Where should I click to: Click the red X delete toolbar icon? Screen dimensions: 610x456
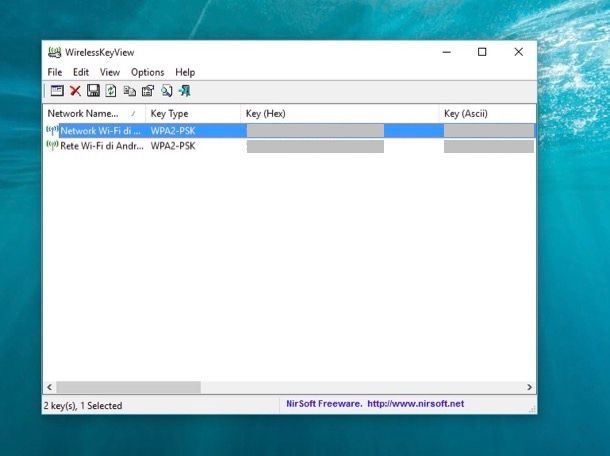tap(75, 91)
